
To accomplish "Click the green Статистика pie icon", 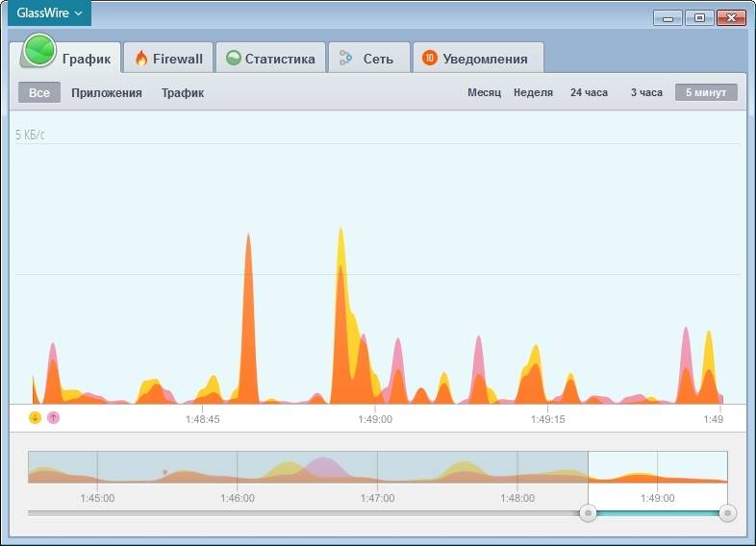I will click(234, 58).
